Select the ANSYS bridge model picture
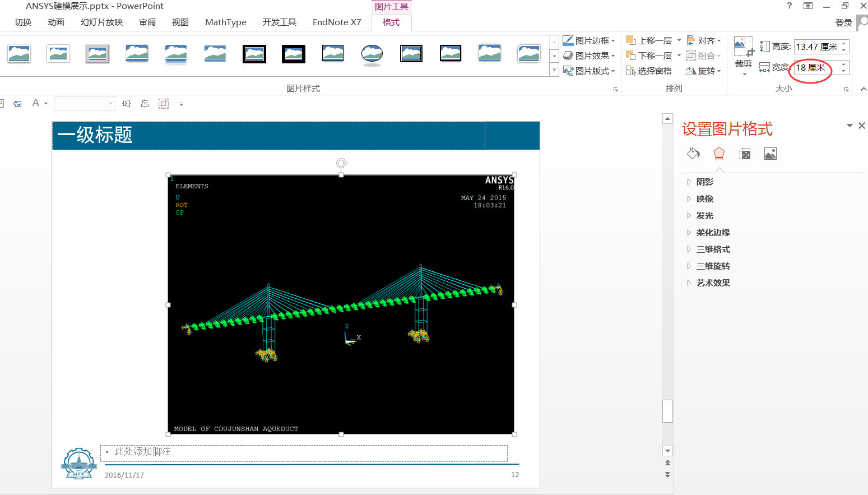 341,304
